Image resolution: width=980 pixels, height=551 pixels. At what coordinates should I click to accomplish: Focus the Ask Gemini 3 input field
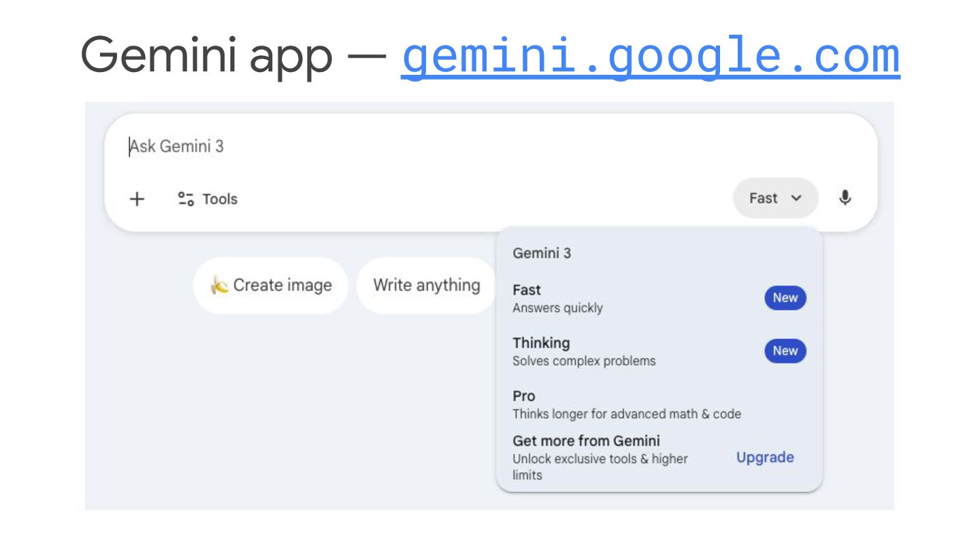tap(490, 146)
